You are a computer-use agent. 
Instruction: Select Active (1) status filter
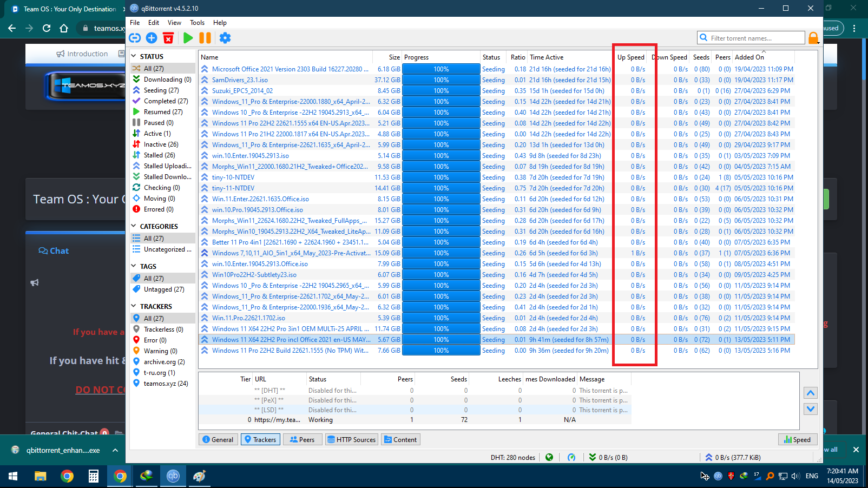coord(162,134)
